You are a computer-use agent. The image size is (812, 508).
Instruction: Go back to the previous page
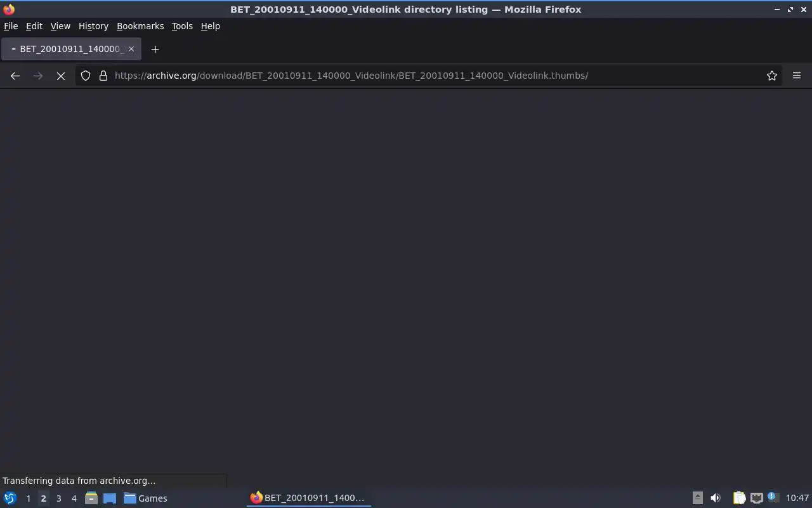[x=15, y=76]
